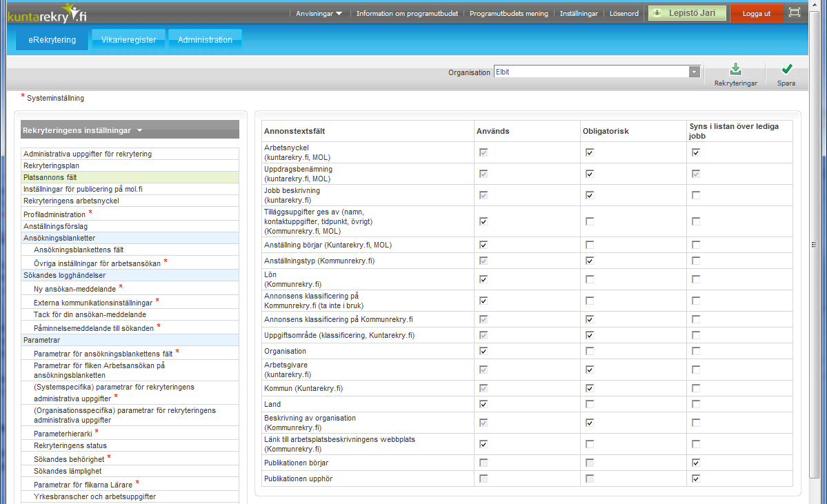Toggle Används for Organisation row
Screen dimensions: 827x504
click(483, 351)
